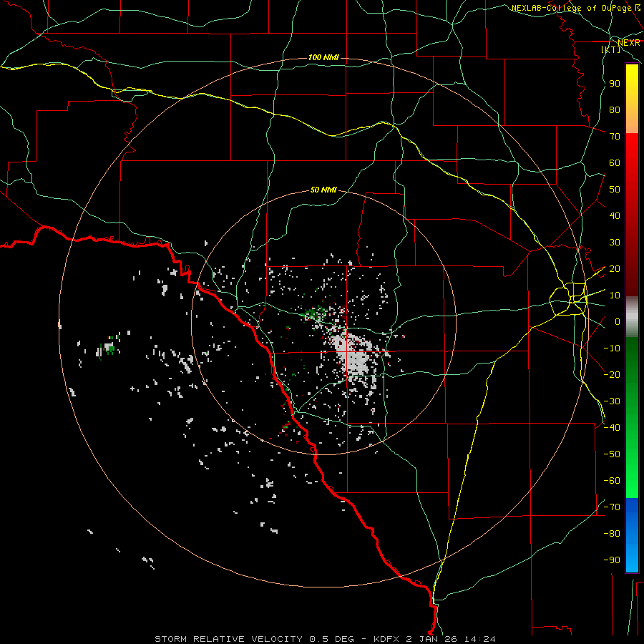644x644 pixels.
Task: Click the 50 value on velocity scale
Action: pyautogui.click(x=615, y=190)
